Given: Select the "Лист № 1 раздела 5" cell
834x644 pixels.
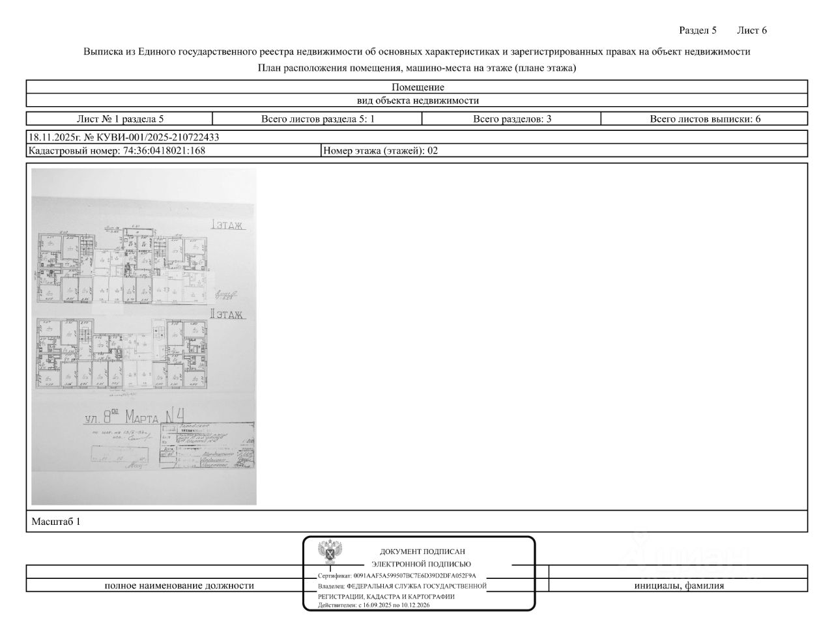Looking at the screenshot, I should tap(120, 119).
